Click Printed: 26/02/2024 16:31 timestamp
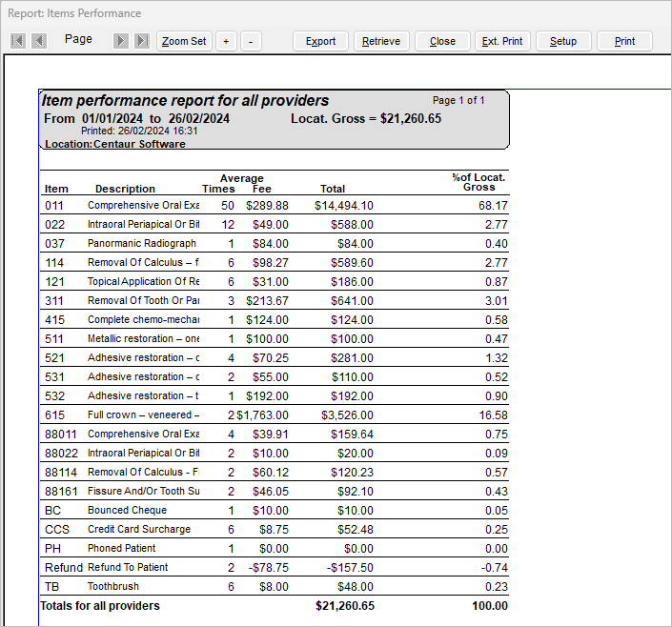Screen dimensions: 672x627 pyautogui.click(x=139, y=131)
